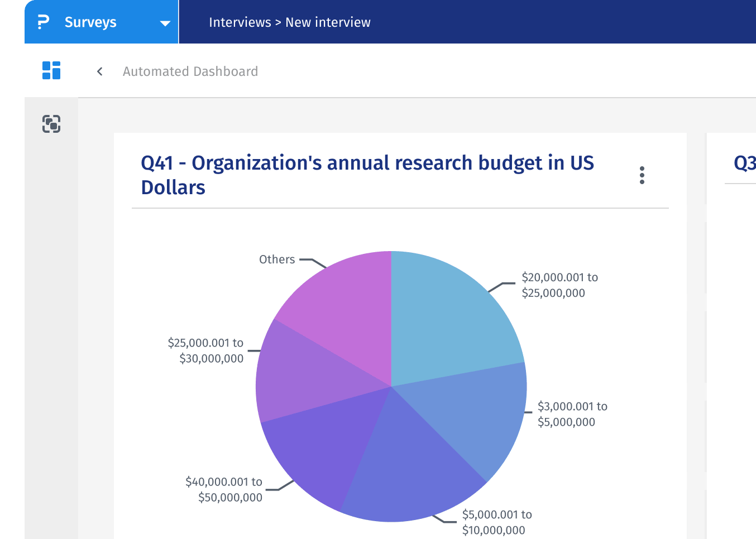Open the Interviews breadcrumb link
Image resolution: width=756 pixels, height=539 pixels.
coord(240,22)
